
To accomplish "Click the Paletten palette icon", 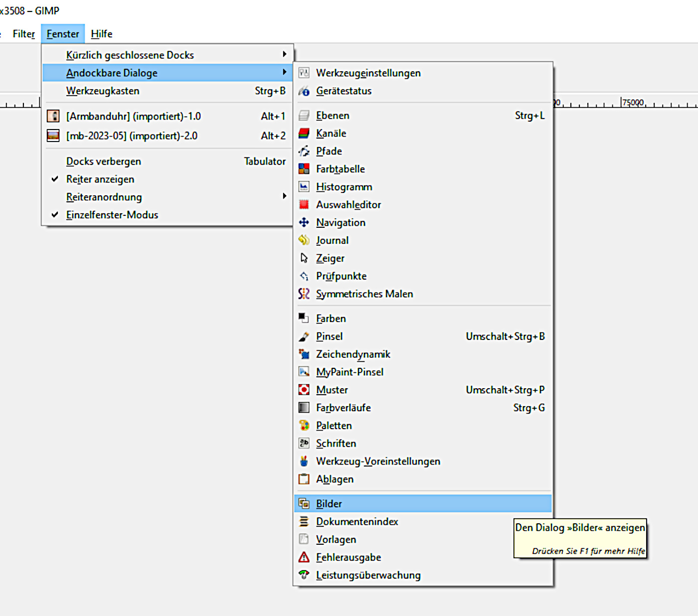I will [x=304, y=426].
